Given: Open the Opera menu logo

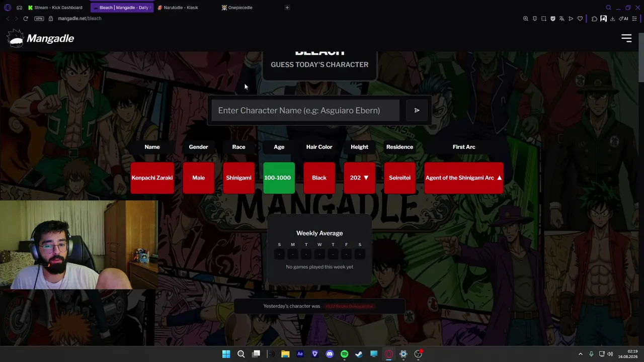Looking at the screenshot, I should 8,8.
